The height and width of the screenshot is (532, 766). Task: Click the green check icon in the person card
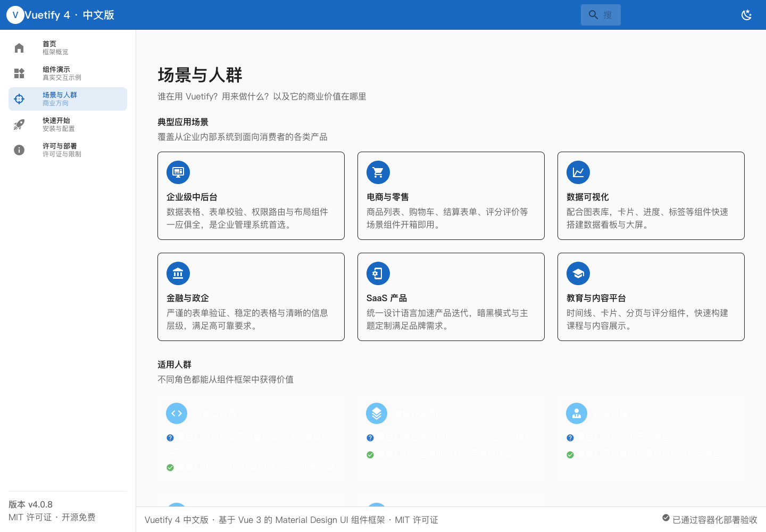point(570,455)
